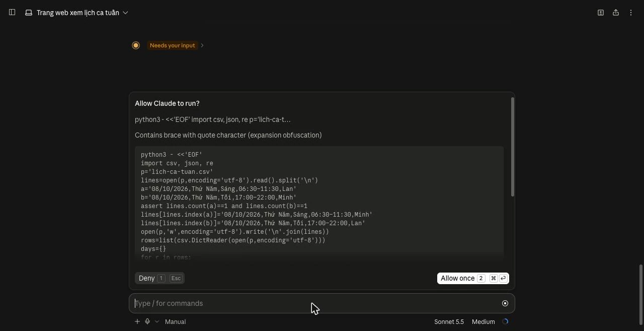This screenshot has width=644, height=331.
Task: Click the 'Esc' key hint on Deny
Action: [x=176, y=278]
